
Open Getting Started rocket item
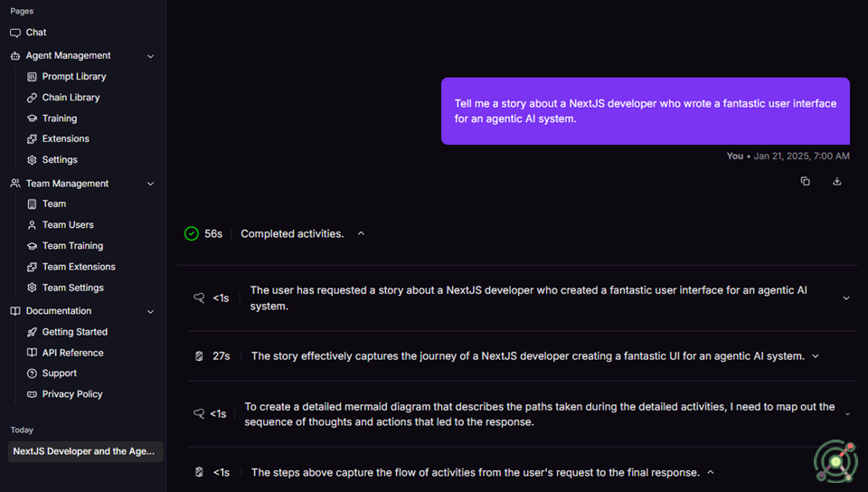click(67, 332)
